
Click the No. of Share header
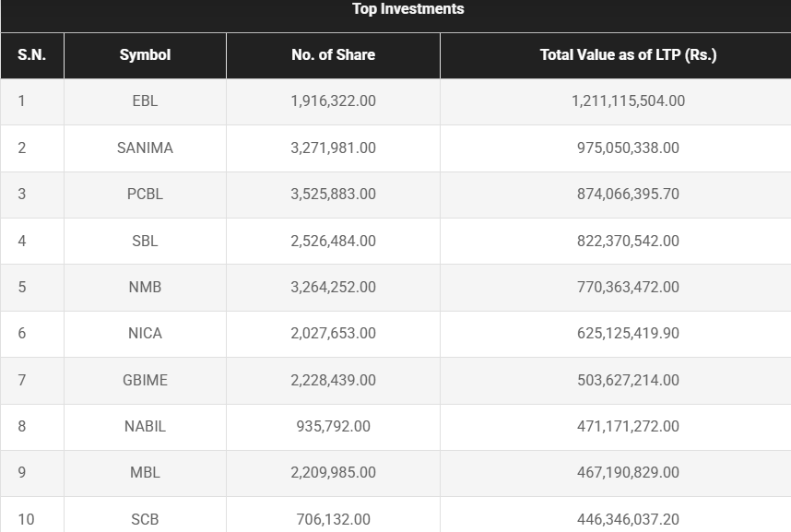tap(333, 55)
